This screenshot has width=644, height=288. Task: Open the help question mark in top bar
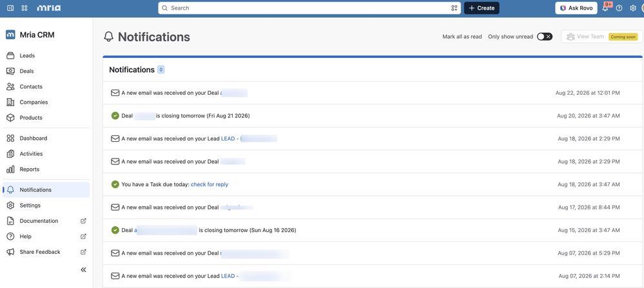click(620, 8)
